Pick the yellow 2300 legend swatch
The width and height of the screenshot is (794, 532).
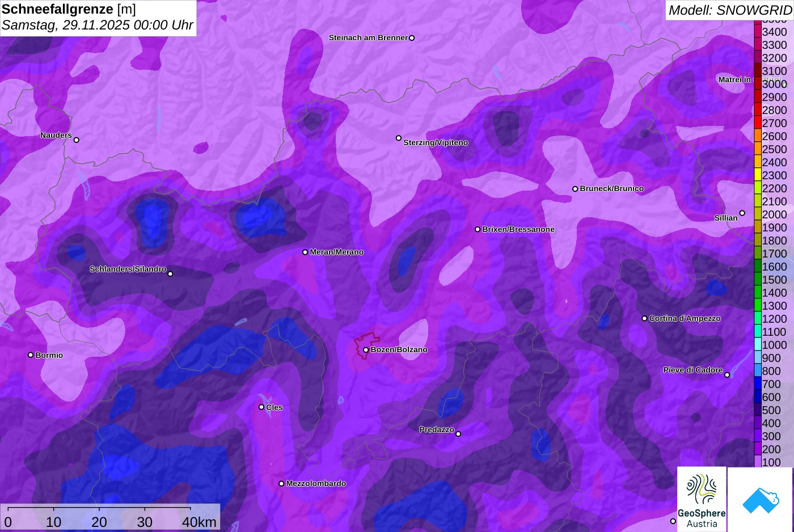(x=758, y=175)
